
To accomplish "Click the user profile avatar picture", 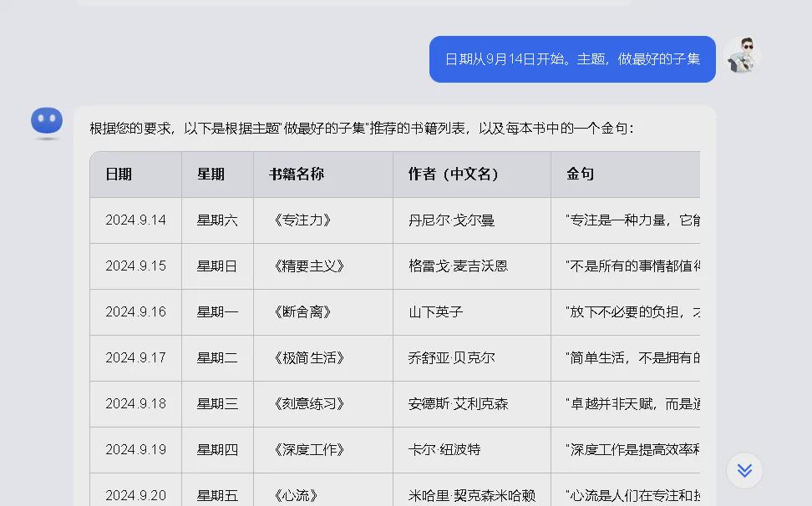I will [743, 55].
